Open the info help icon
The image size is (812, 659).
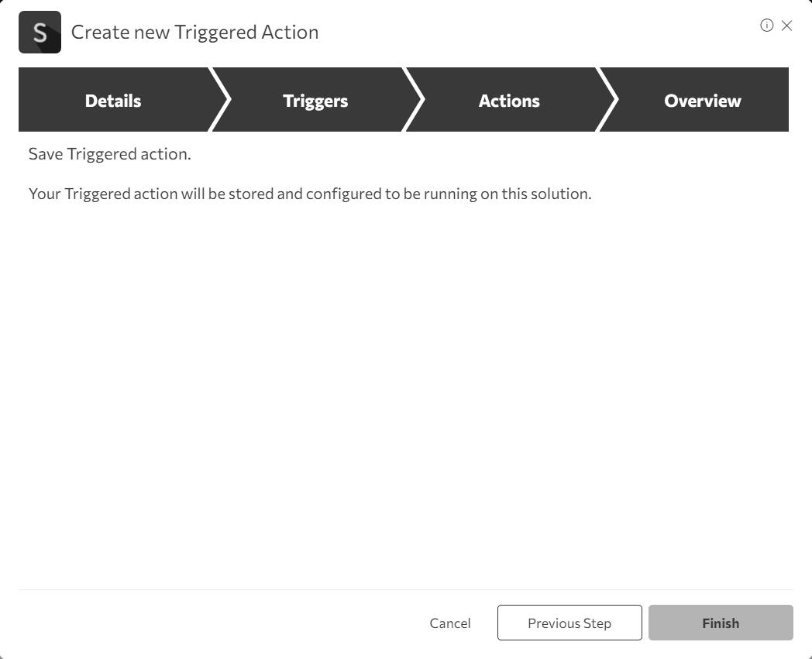tap(766, 26)
